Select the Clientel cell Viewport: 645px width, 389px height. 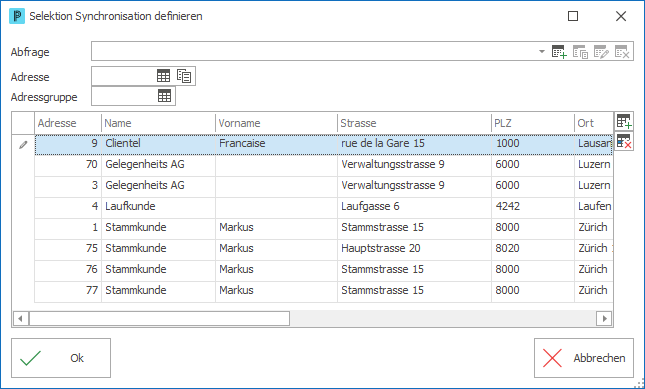[158, 144]
